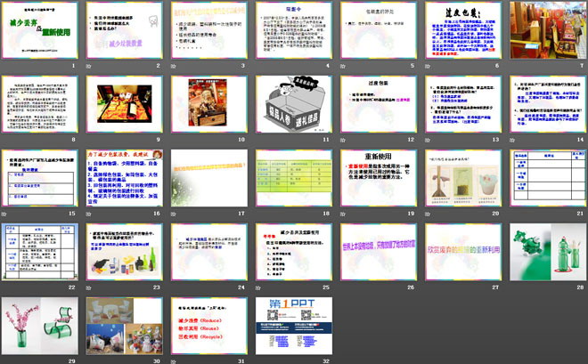Select slide 17 thumbnail with green floral corner
The width and height of the screenshot is (588, 364).
pyautogui.click(x=209, y=178)
